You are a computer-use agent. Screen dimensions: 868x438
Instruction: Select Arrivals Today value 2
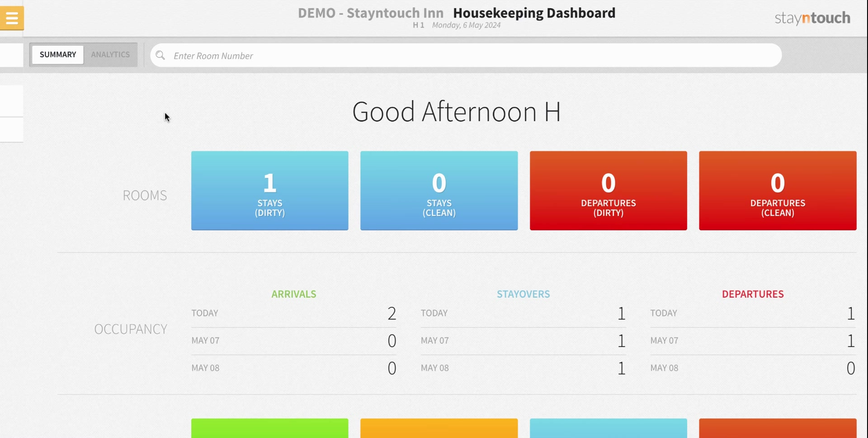tap(392, 313)
